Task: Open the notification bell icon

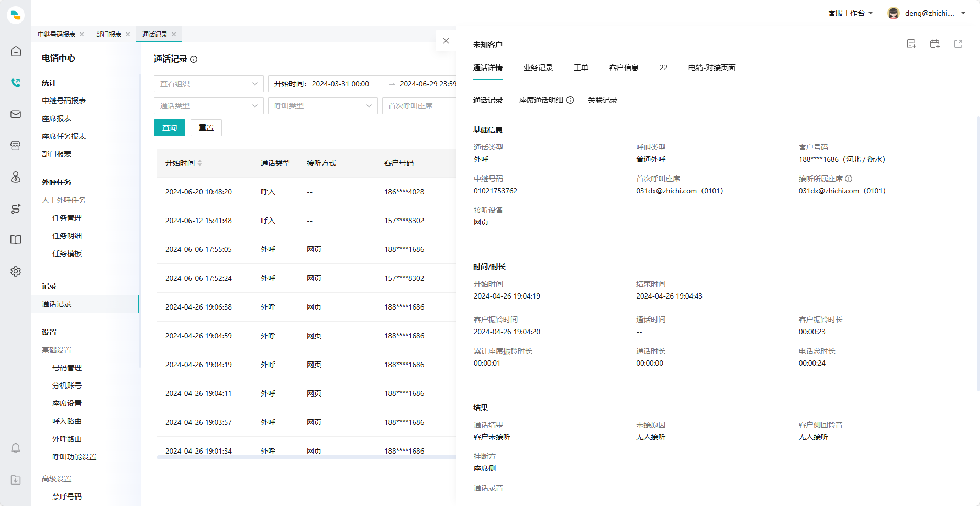Action: [x=16, y=448]
